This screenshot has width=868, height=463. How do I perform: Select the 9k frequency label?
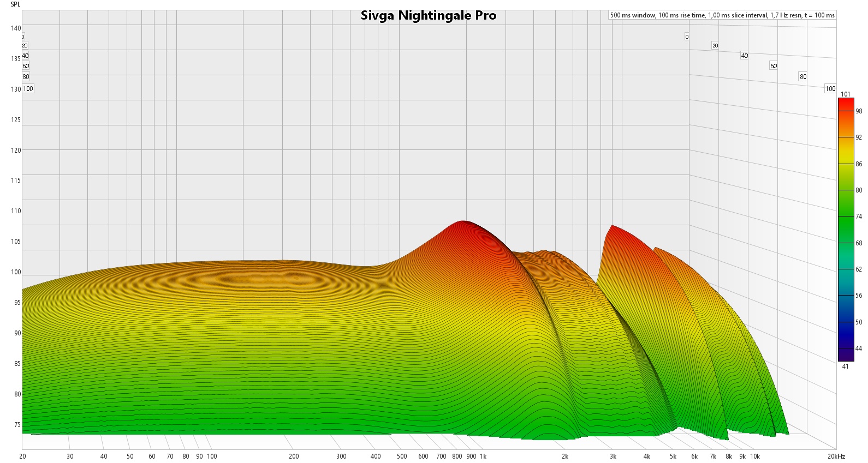742,456
